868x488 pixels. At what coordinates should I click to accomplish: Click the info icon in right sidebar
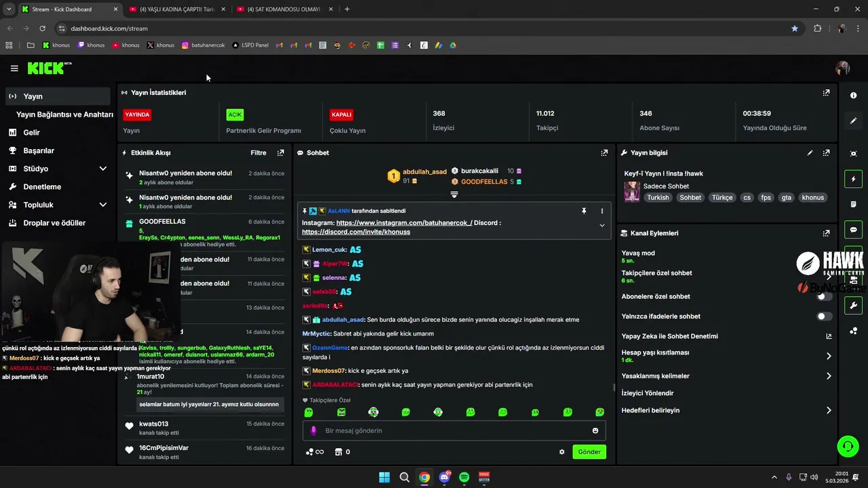tap(853, 96)
